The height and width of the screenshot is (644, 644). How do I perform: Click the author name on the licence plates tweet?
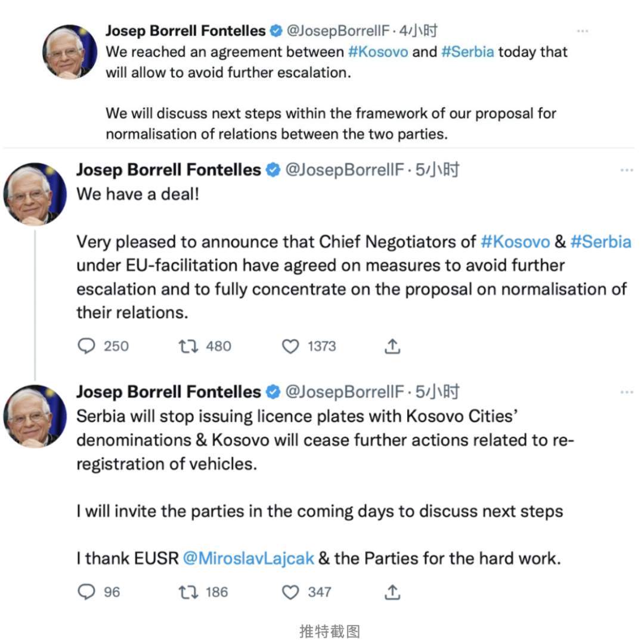[x=169, y=392]
